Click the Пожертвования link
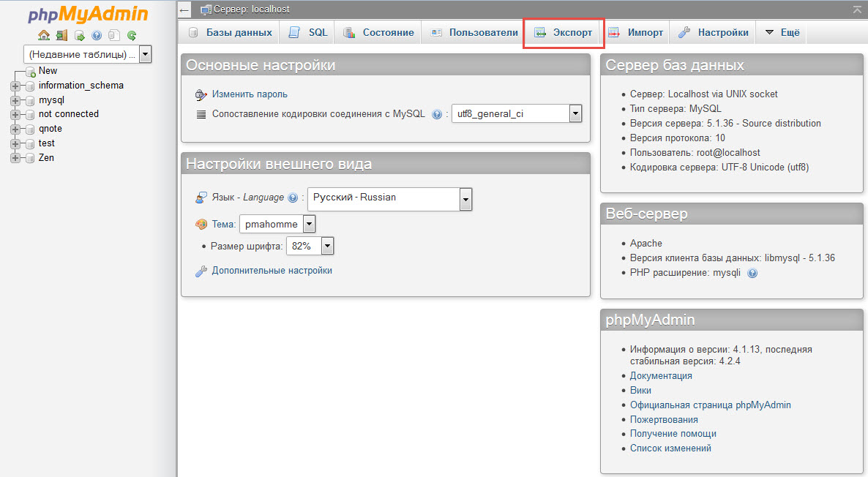 click(664, 419)
